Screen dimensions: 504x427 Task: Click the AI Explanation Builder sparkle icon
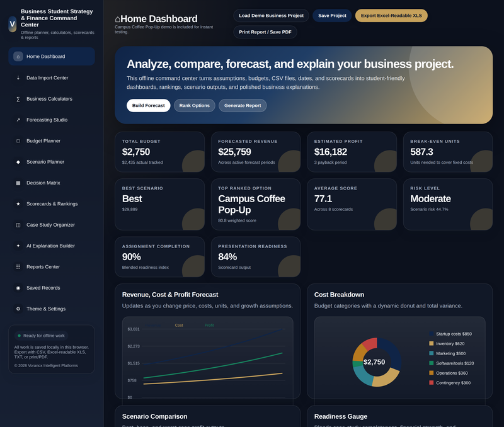point(18,246)
